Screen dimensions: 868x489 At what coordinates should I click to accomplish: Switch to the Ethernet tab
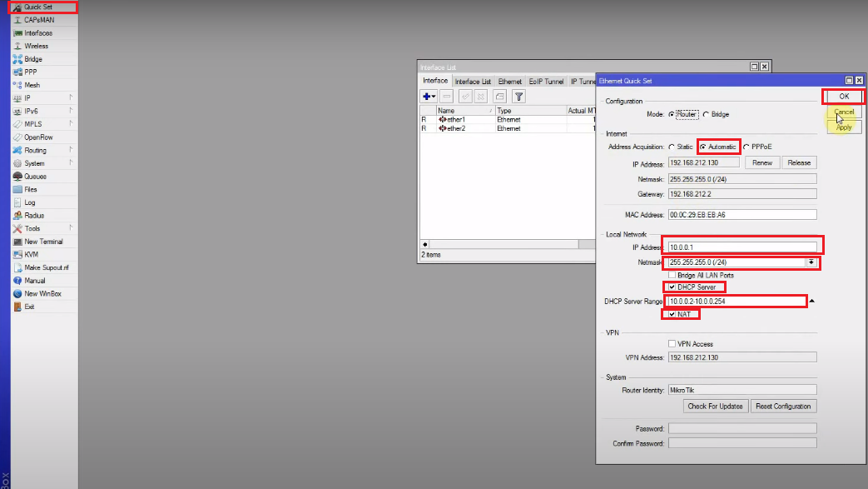click(510, 82)
